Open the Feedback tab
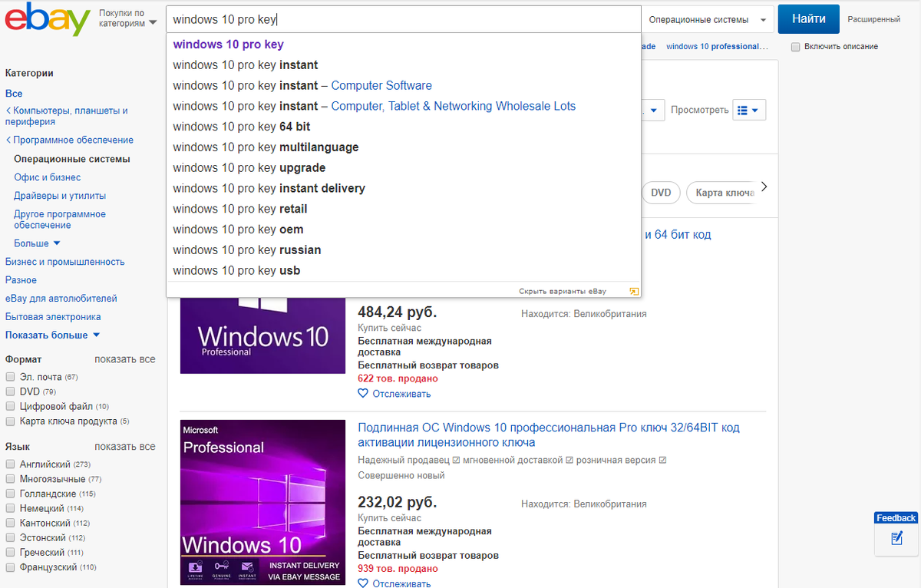Image resolution: width=921 pixels, height=588 pixels. point(896,518)
